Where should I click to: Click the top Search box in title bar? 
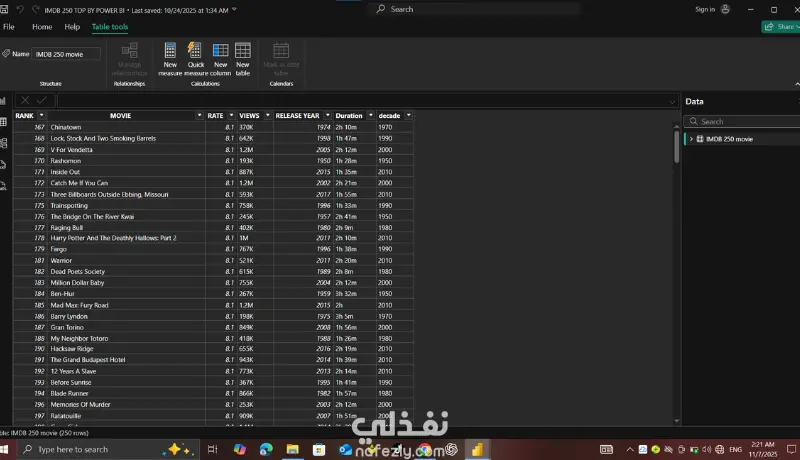pos(474,9)
